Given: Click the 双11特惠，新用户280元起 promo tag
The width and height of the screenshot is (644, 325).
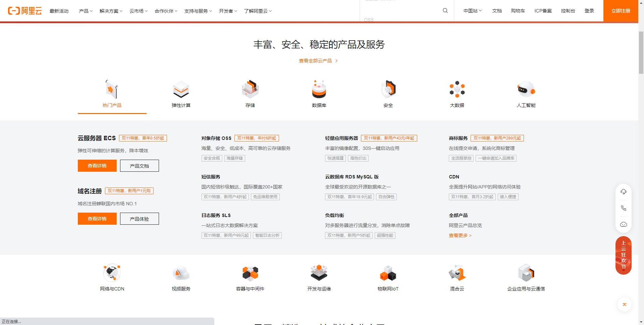Looking at the screenshot, I should [x=497, y=138].
